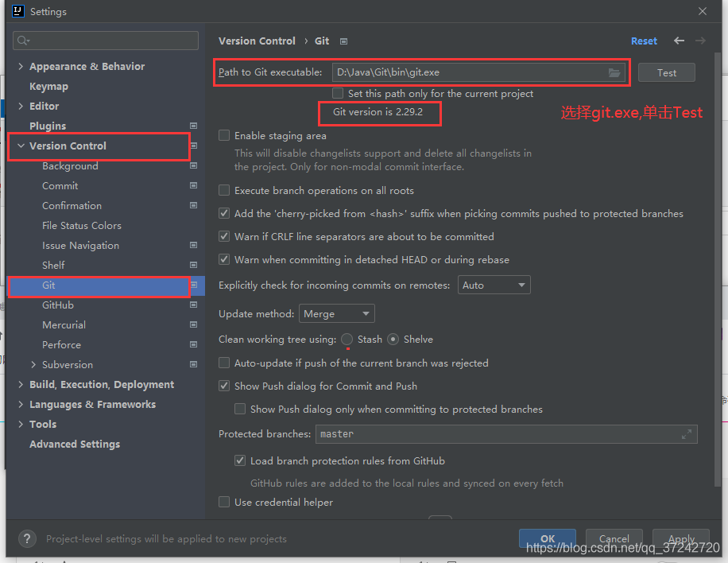
Task: Click the project icon beside Mercurial
Action: (194, 324)
